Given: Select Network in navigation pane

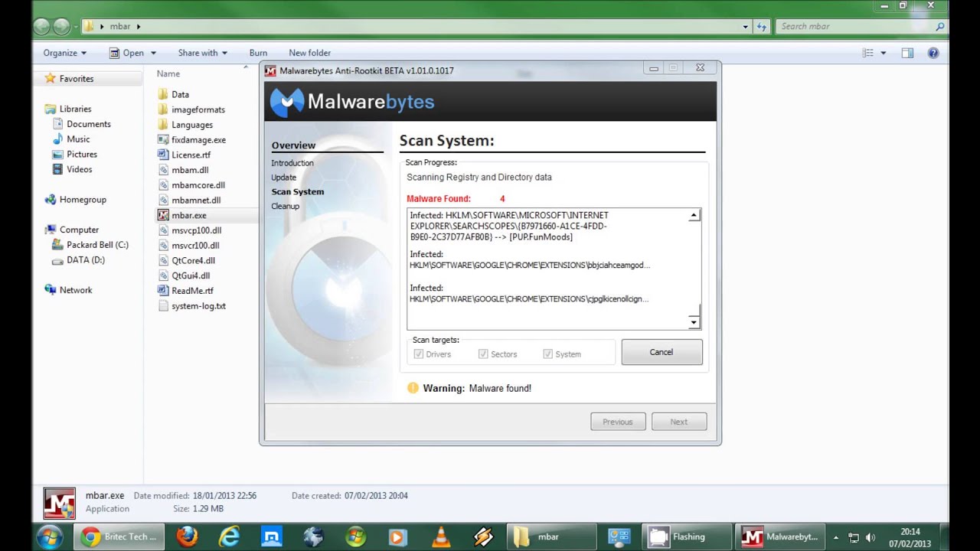Looking at the screenshot, I should [x=76, y=290].
